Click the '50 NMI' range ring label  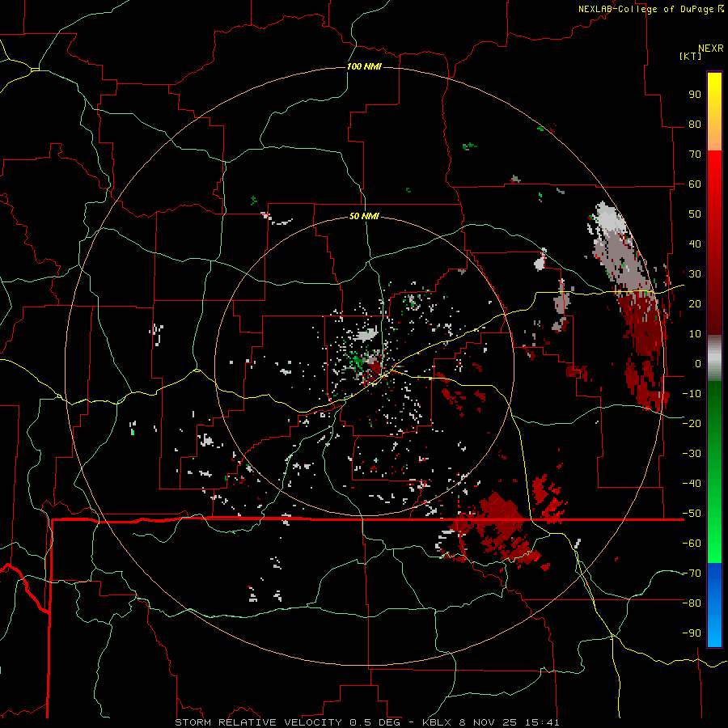(x=364, y=216)
